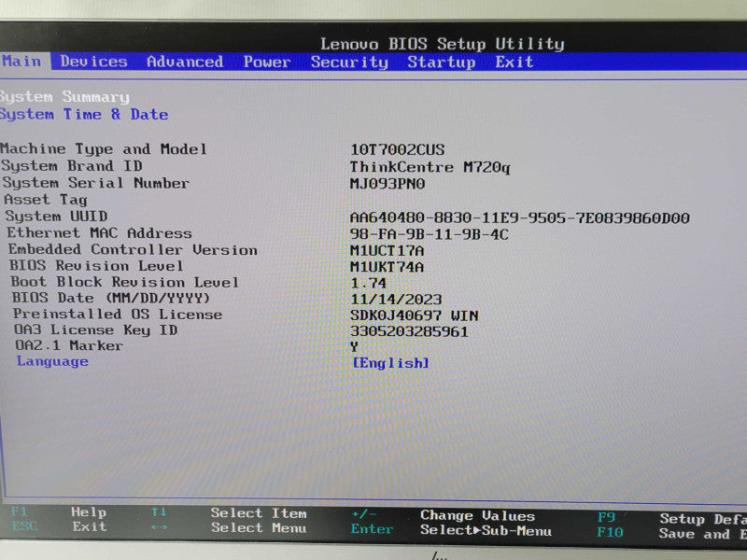
Task: Open System Time & Date submenu
Action: click(84, 114)
